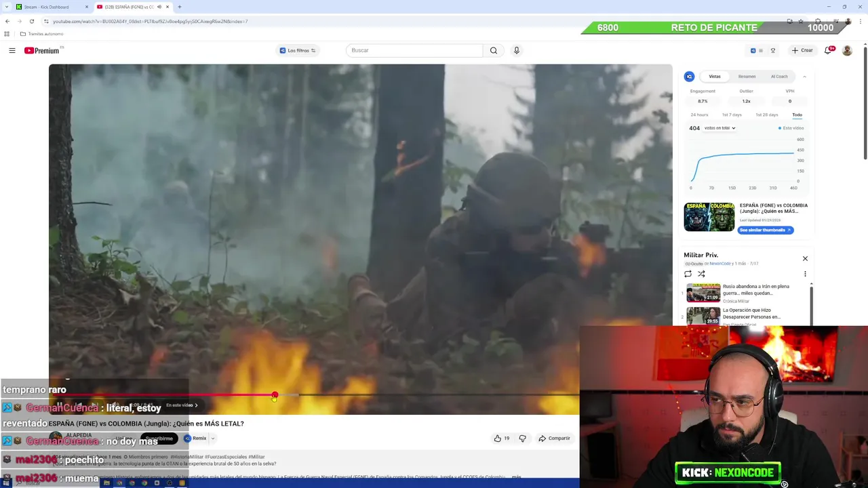Open the Los filtros extension button
Viewport: 868px width, 488px height.
[298, 50]
